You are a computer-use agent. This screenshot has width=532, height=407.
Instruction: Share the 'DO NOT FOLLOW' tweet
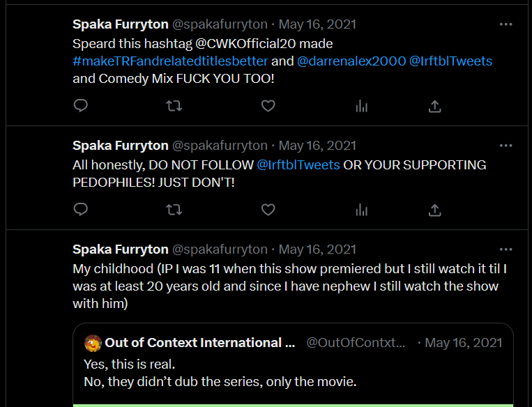tap(434, 210)
